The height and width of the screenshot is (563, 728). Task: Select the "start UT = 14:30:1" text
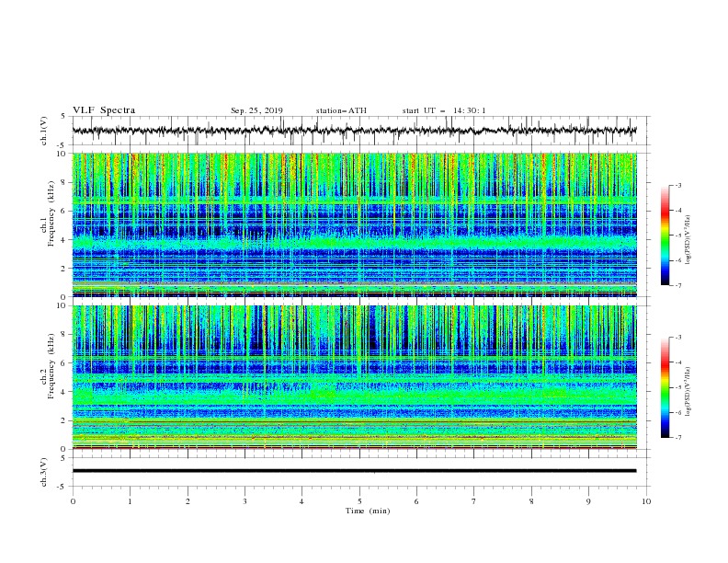tap(444, 110)
